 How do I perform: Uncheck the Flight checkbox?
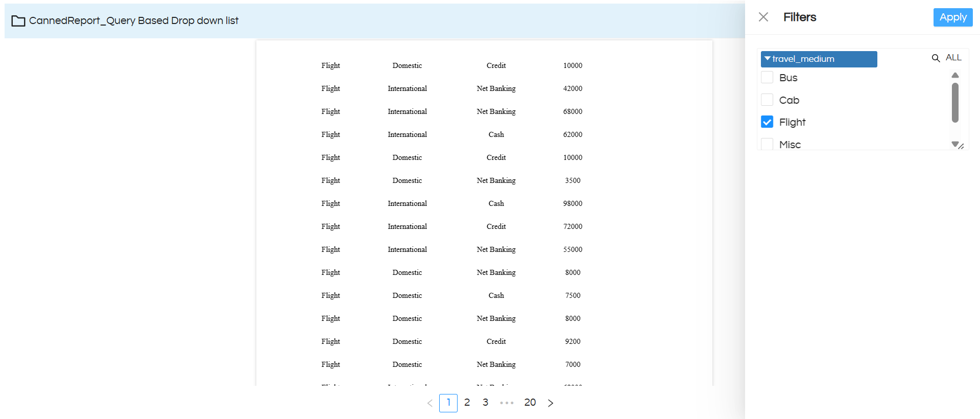[767, 122]
